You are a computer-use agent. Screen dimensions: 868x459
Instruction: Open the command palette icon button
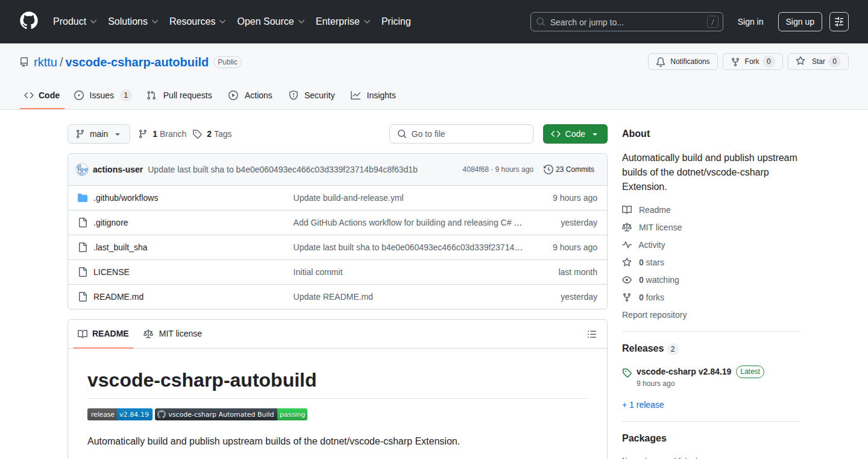coord(838,22)
